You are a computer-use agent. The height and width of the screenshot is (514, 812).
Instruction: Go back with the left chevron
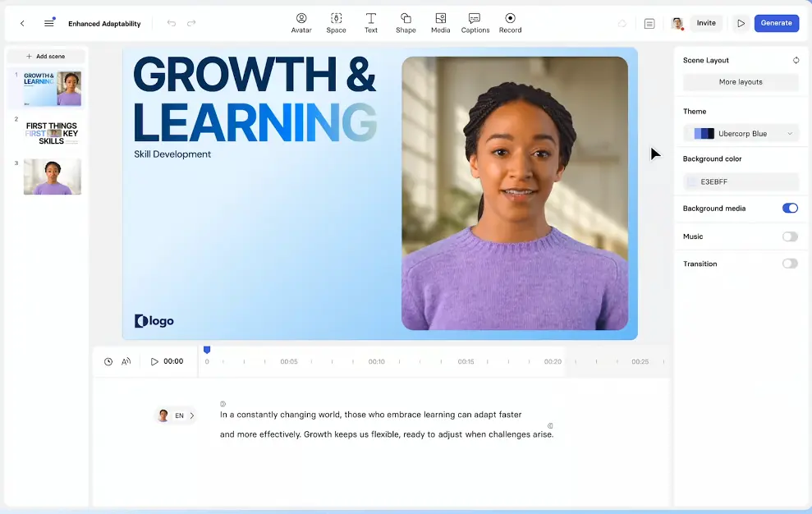(x=22, y=24)
